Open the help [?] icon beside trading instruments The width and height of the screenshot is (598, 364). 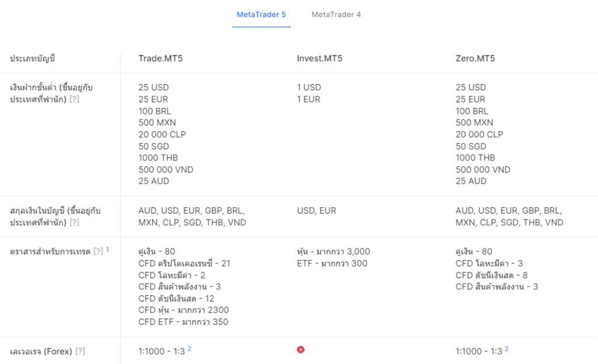tap(98, 251)
